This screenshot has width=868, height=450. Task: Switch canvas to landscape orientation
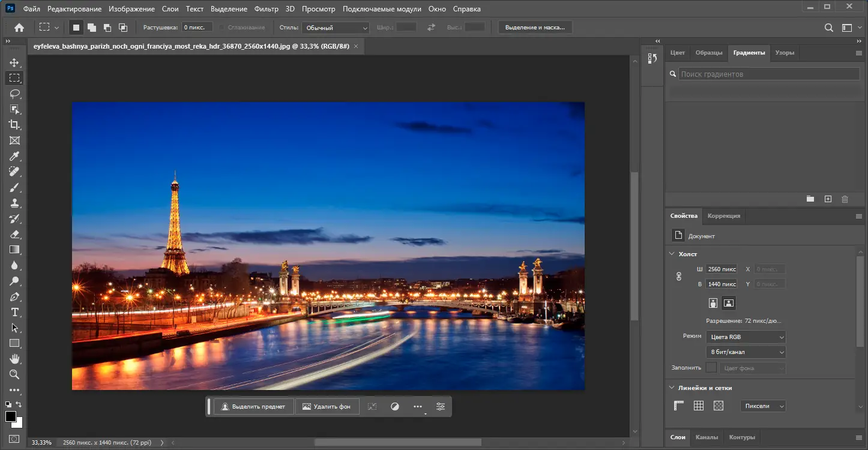coord(728,303)
